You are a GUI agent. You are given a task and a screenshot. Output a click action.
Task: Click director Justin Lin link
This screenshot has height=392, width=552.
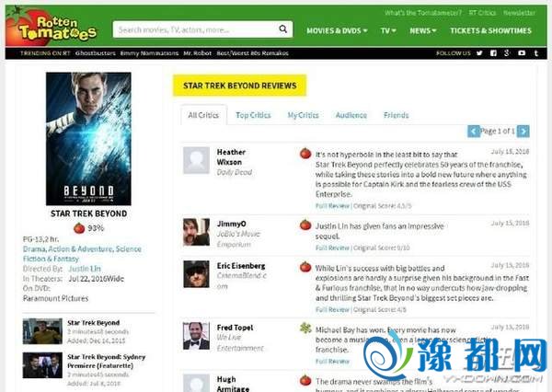[85, 267]
